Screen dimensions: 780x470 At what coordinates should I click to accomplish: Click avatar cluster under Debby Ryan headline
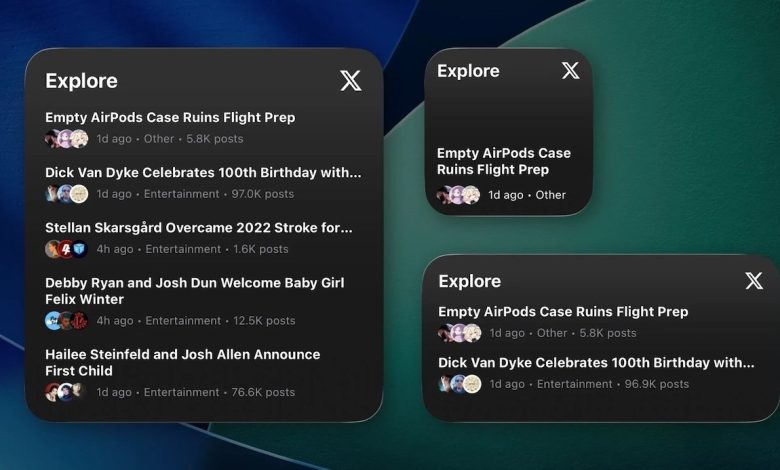[x=66, y=321]
